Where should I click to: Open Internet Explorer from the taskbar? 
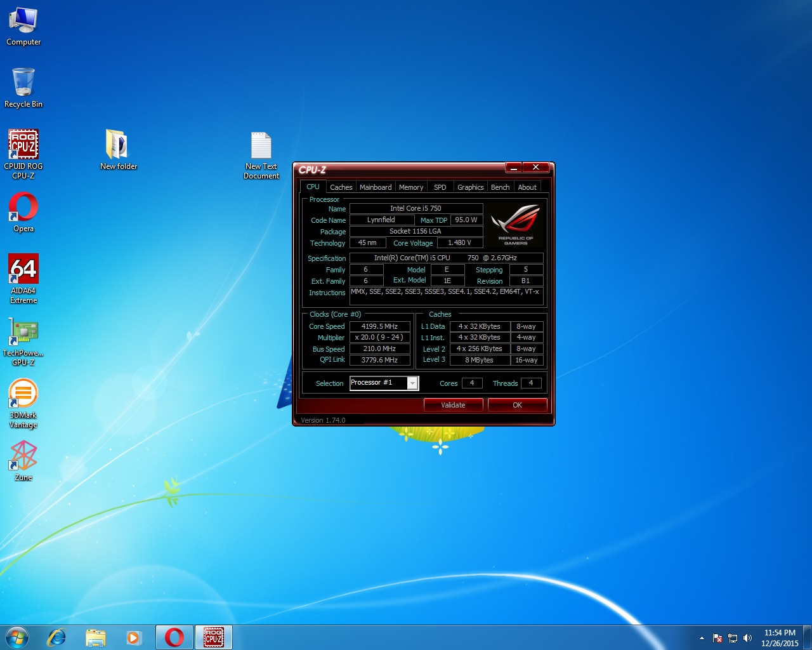click(57, 637)
